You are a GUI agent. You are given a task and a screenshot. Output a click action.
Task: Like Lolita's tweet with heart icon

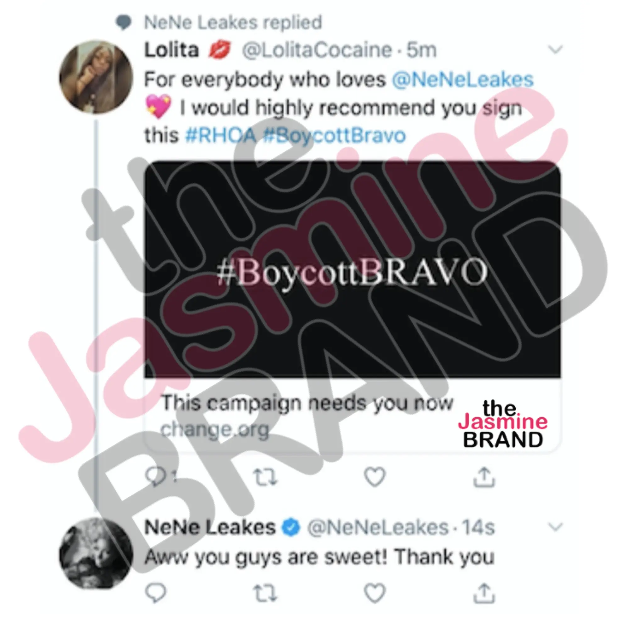375,477
